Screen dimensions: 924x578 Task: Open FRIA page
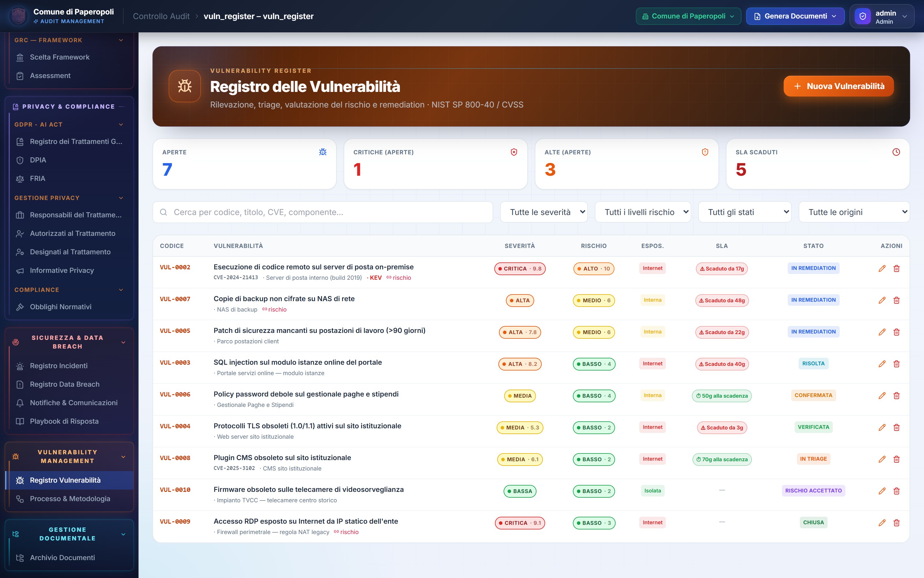pyautogui.click(x=70, y=179)
